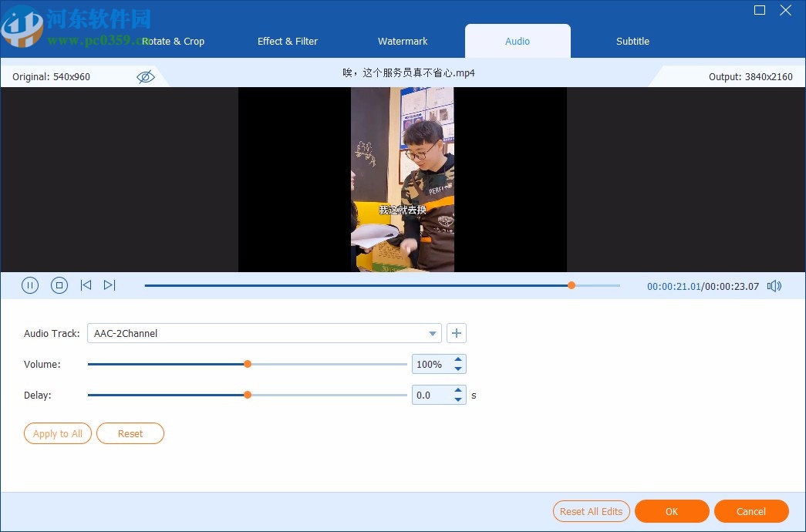This screenshot has height=532, width=806.
Task: Stop the preview video
Action: point(59,285)
